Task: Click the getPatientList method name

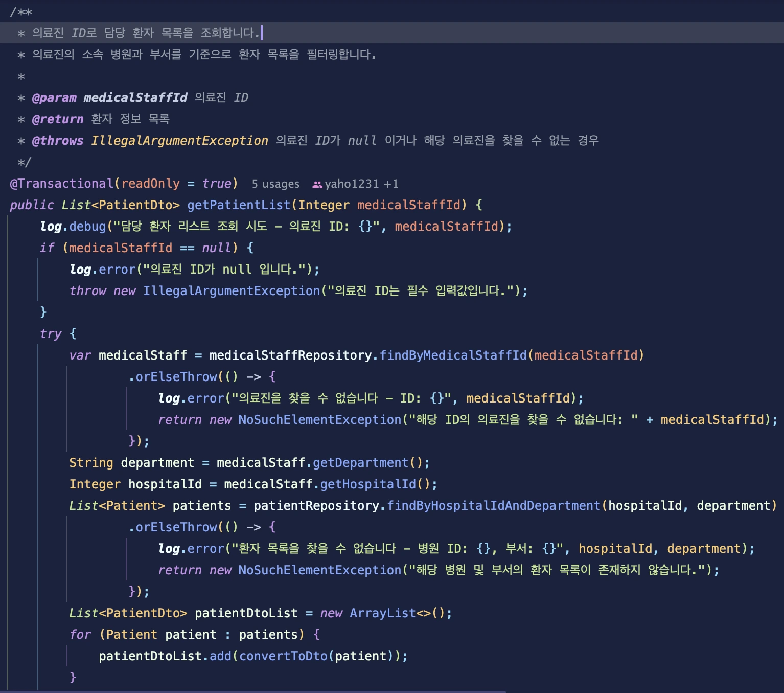Action: click(239, 205)
